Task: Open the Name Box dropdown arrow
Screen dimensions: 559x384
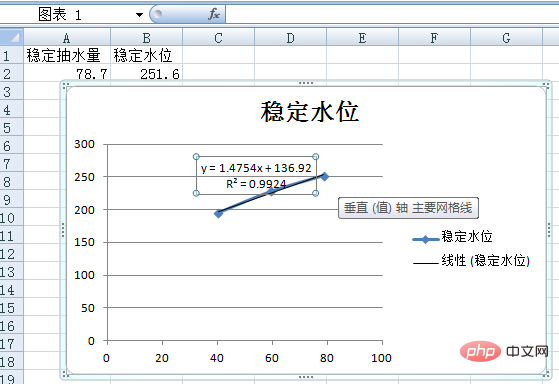Action: (139, 15)
